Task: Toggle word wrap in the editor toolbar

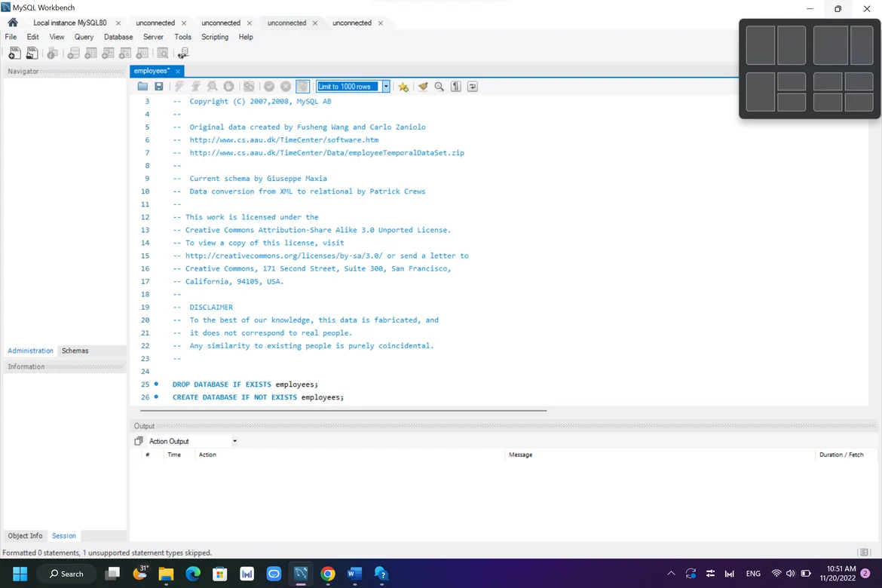Action: pos(473,87)
